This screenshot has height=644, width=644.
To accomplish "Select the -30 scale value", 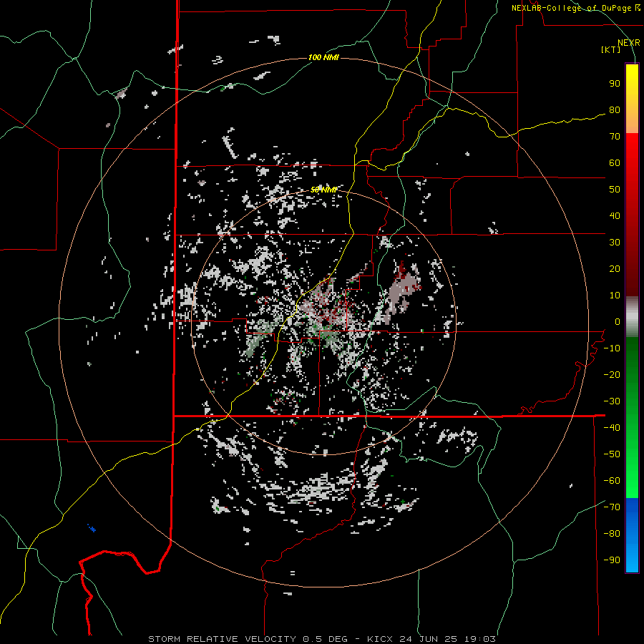I will coord(612,401).
